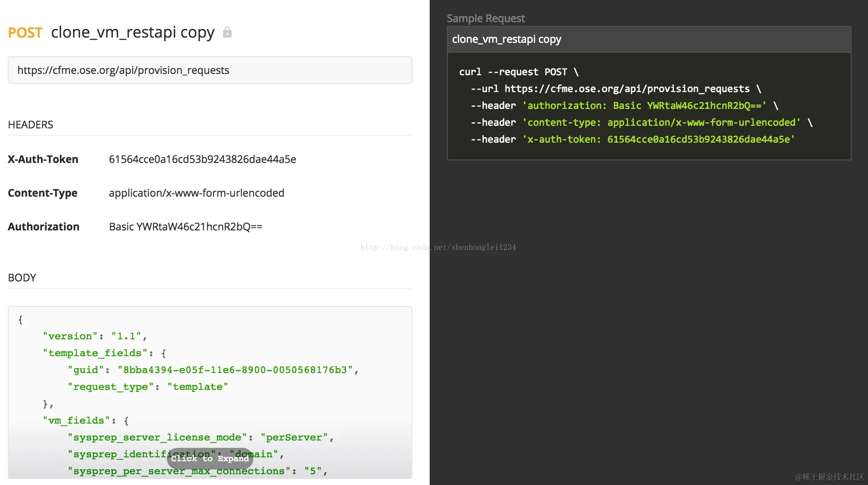
Task: Select the clone_vm_restapi copy sample tab
Action: (x=506, y=39)
